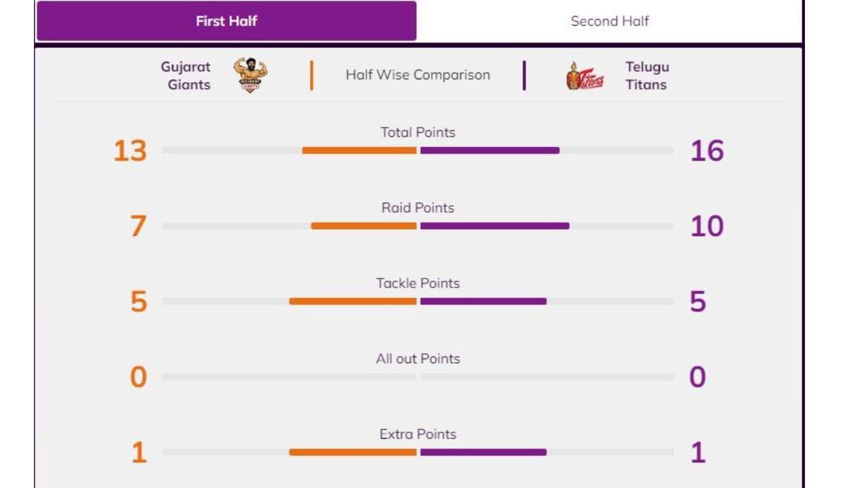Click Telugu Titans' raid points value 10
Image resolution: width=868 pixels, height=488 pixels.
707,226
